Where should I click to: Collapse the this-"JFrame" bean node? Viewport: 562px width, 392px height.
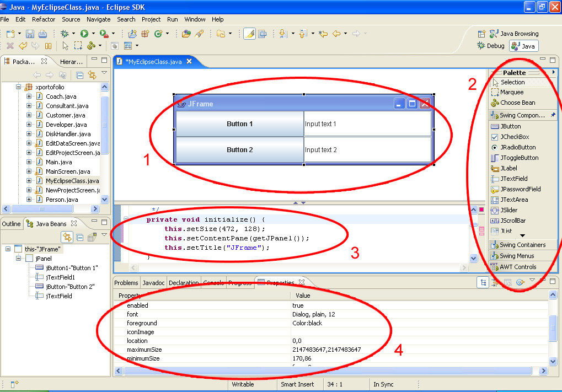8,249
